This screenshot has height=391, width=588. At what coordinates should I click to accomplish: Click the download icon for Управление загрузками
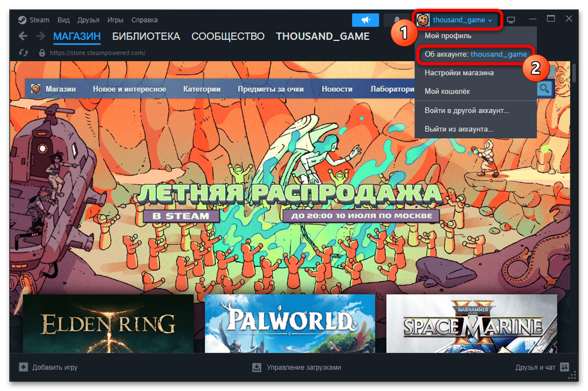pos(256,367)
